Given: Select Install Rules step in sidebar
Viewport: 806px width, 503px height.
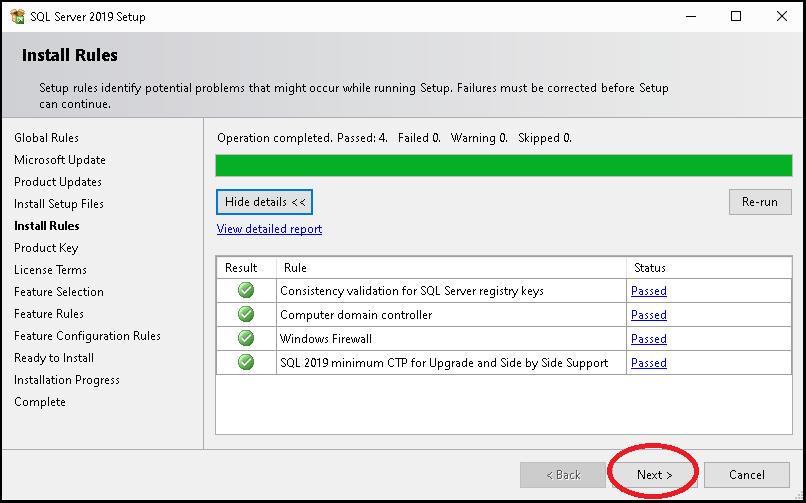Looking at the screenshot, I should click(x=46, y=226).
